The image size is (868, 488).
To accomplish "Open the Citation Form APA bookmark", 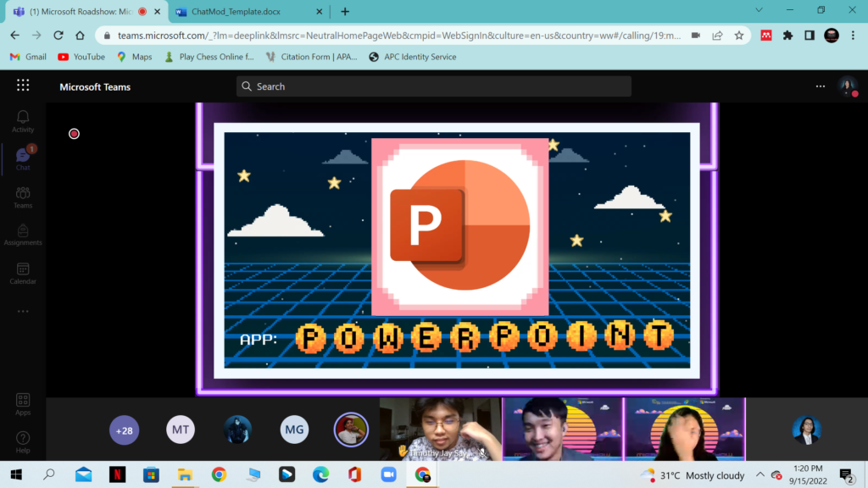I will point(312,57).
